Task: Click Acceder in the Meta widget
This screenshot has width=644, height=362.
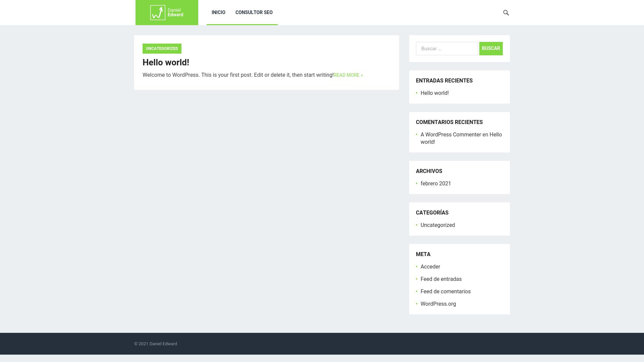Action: pyautogui.click(x=430, y=267)
